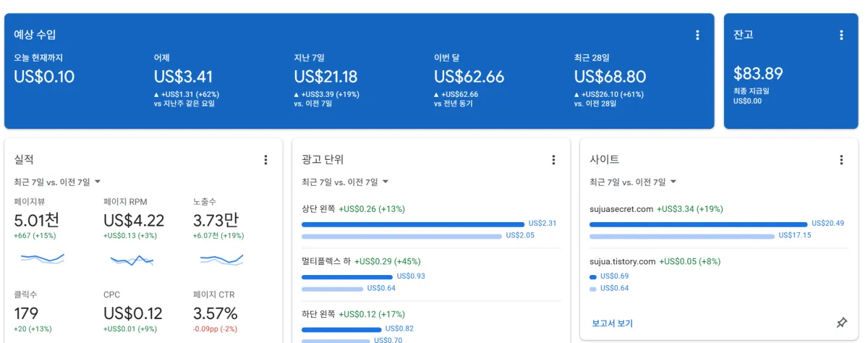
Task: Expand the 사이트 card period dropdown
Action: (633, 182)
